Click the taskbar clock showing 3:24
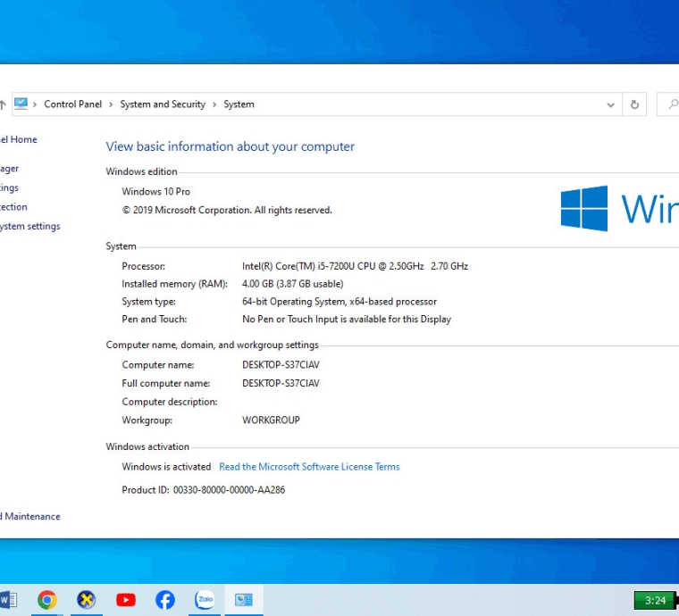 pyautogui.click(x=655, y=601)
